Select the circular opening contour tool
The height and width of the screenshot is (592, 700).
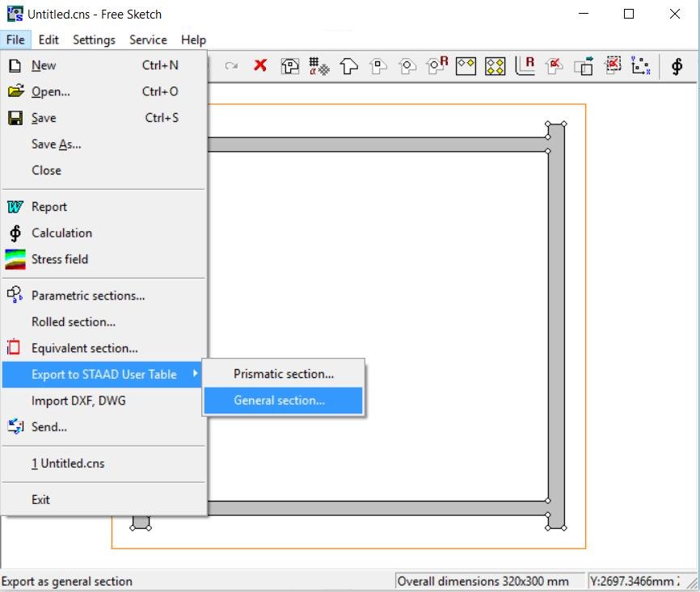pyautogui.click(x=407, y=66)
